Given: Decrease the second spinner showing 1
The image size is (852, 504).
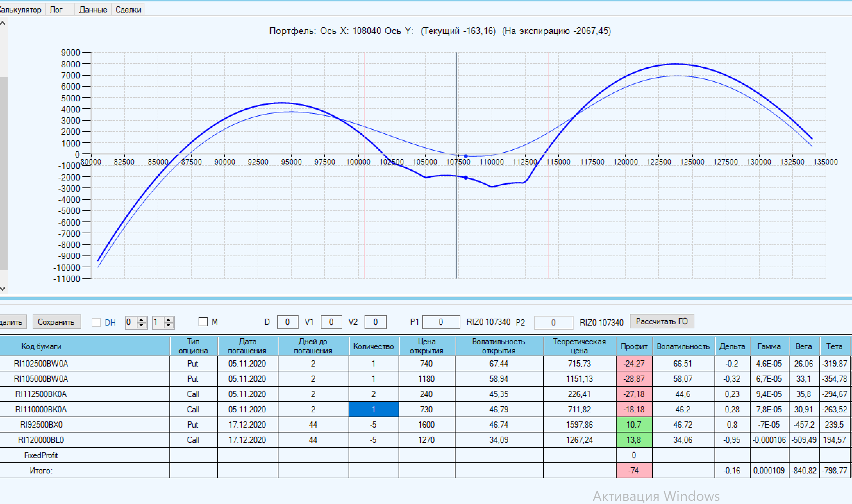Looking at the screenshot, I should 168,325.
